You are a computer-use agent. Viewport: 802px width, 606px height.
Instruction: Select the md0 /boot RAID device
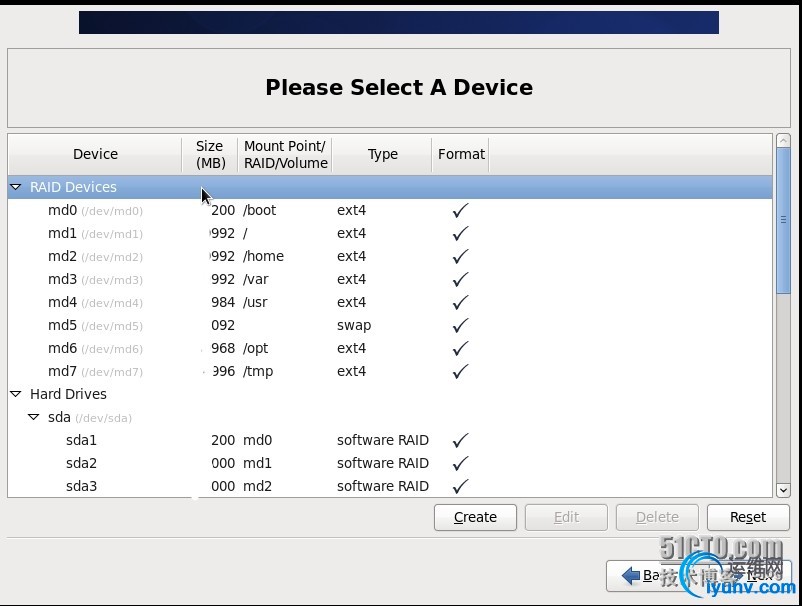[x=100, y=210]
